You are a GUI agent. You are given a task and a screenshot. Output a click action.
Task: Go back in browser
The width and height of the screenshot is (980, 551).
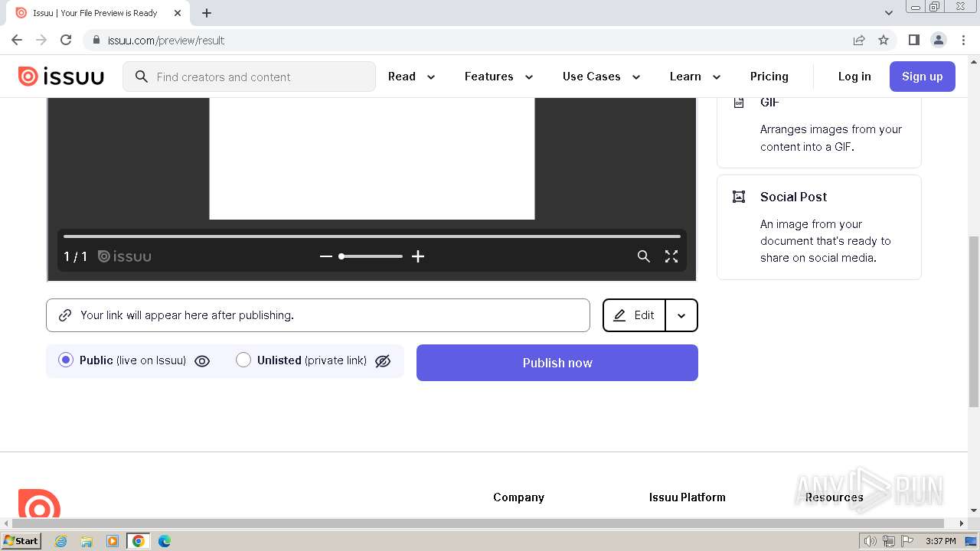click(x=17, y=40)
